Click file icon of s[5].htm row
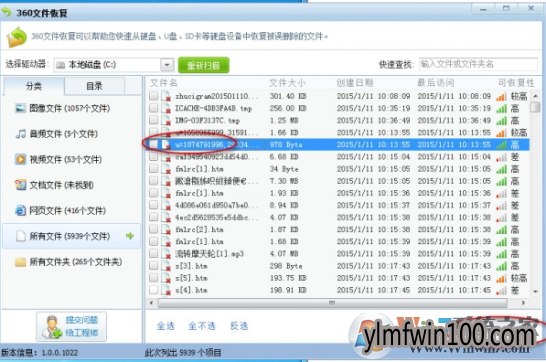 [x=166, y=278]
